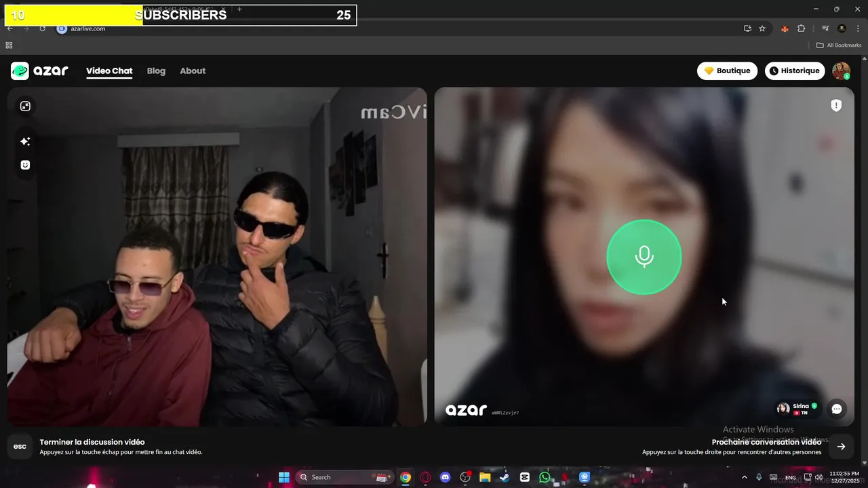Open the smiley face filter icon

(x=25, y=165)
